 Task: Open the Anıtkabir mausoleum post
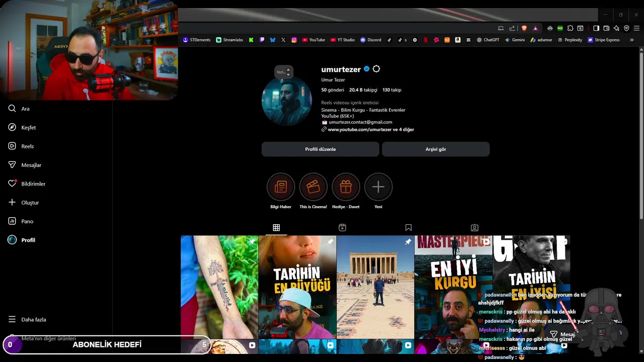pos(375,287)
